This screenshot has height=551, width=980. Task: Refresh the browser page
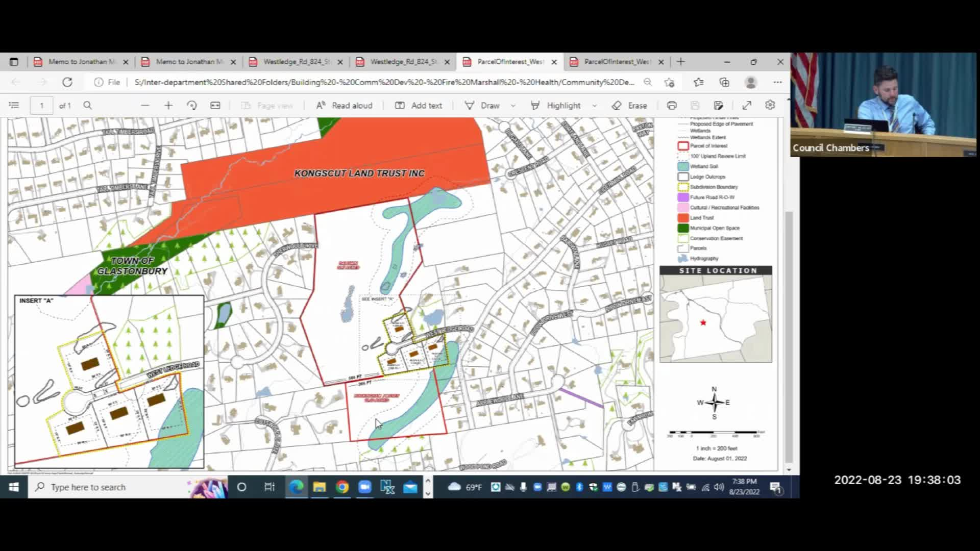click(67, 82)
